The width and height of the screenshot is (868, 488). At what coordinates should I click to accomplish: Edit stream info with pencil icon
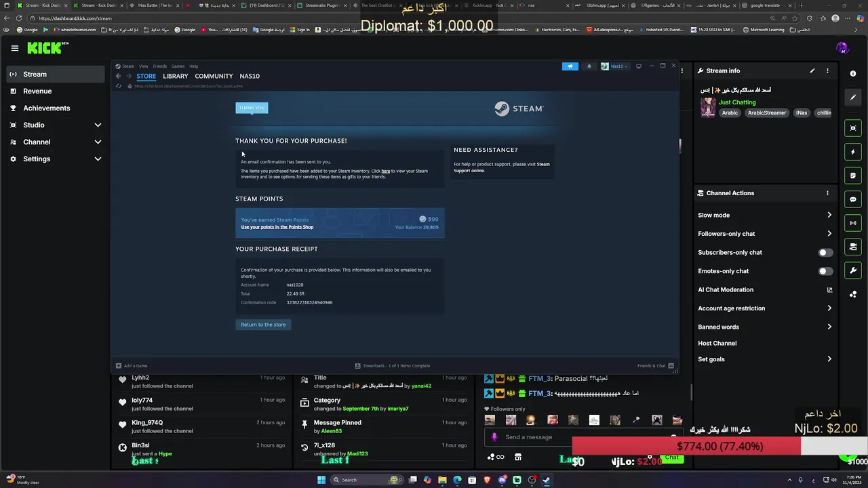[x=812, y=70]
